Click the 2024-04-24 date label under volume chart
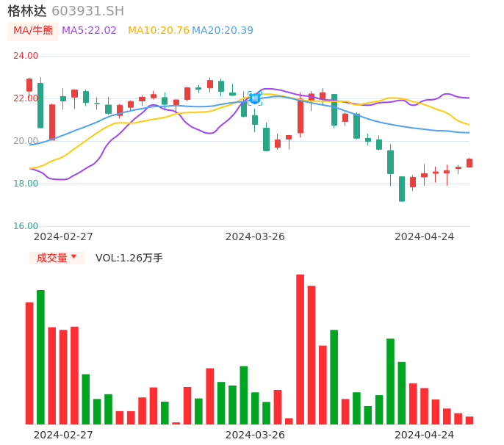Image resolution: width=504 pixels, height=445 pixels. (x=424, y=435)
